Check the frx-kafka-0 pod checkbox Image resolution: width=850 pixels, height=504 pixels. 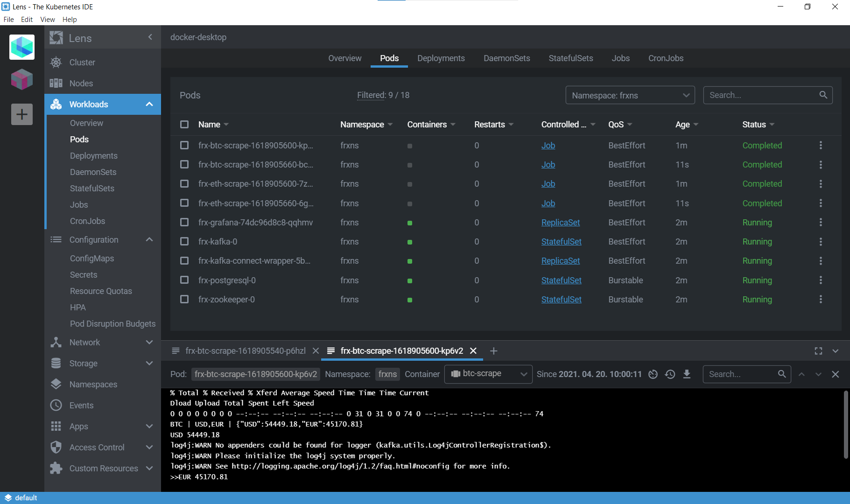pos(184,241)
